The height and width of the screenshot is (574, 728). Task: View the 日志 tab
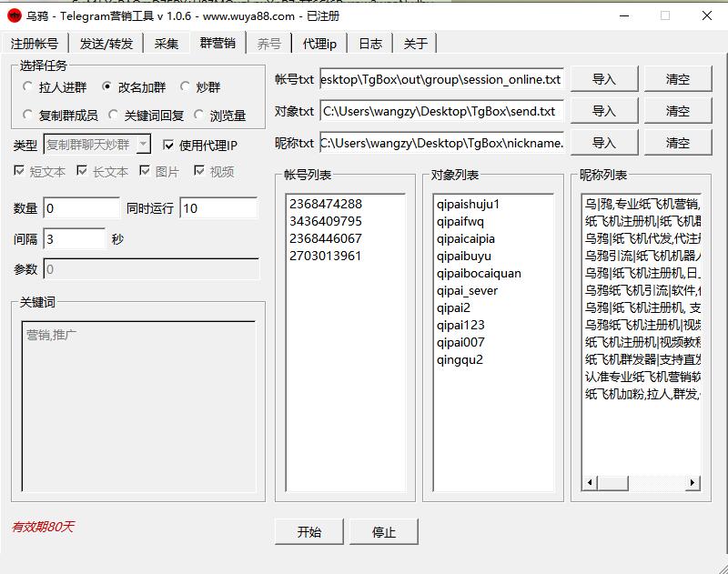[370, 44]
